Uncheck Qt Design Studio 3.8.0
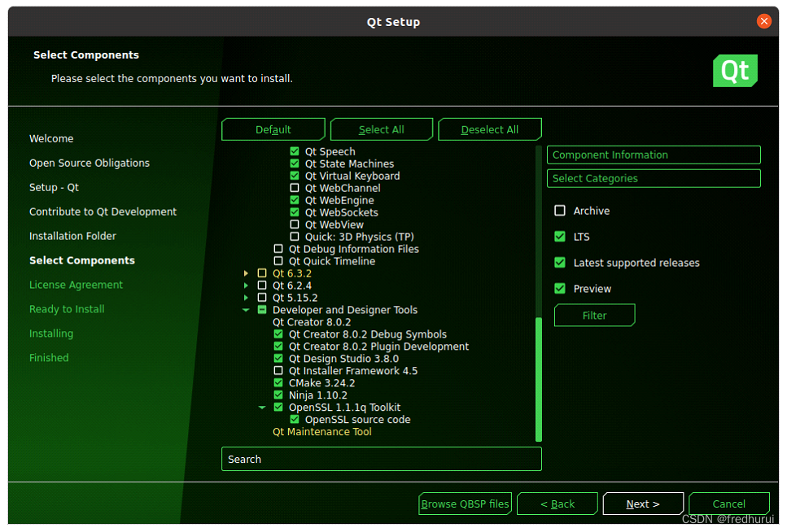 [x=278, y=359]
